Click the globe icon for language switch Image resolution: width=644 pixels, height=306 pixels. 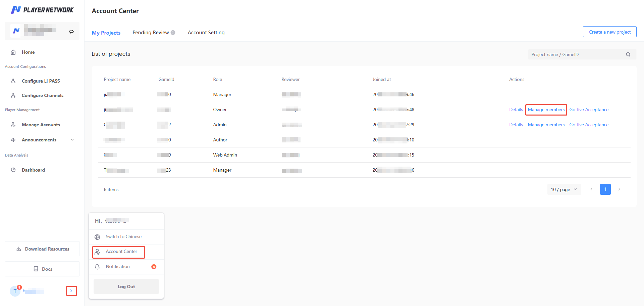[97, 237]
